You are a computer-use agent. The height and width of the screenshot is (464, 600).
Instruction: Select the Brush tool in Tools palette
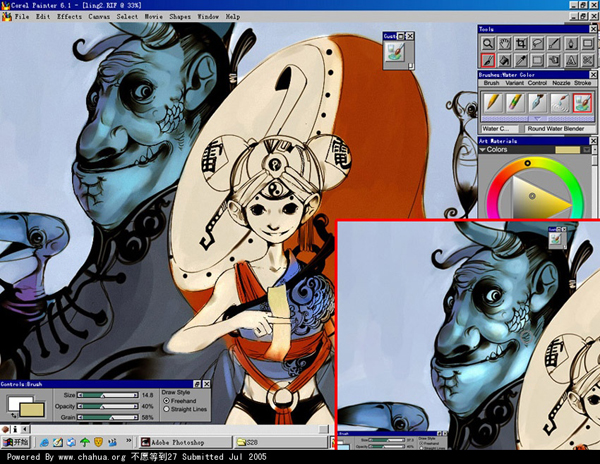(488, 60)
